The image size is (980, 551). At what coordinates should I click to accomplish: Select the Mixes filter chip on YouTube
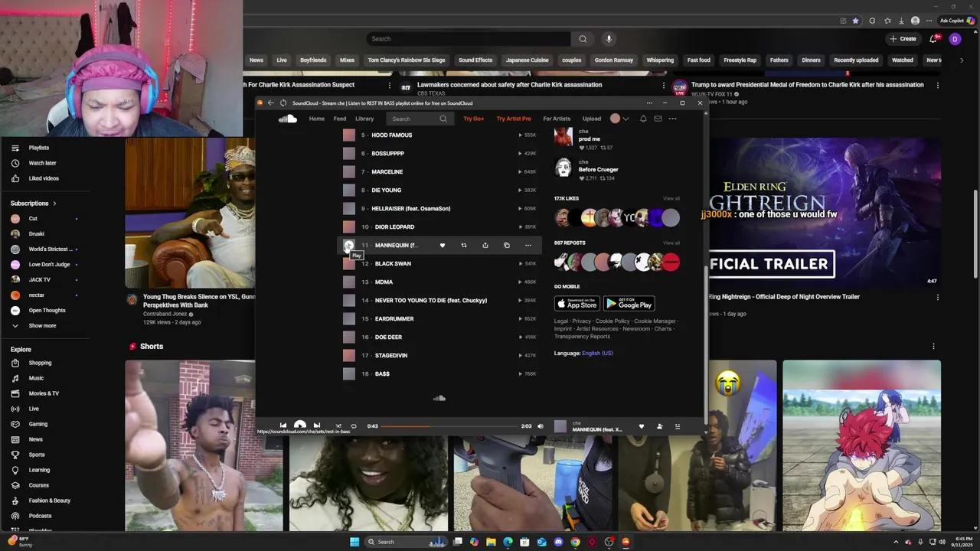pyautogui.click(x=347, y=60)
